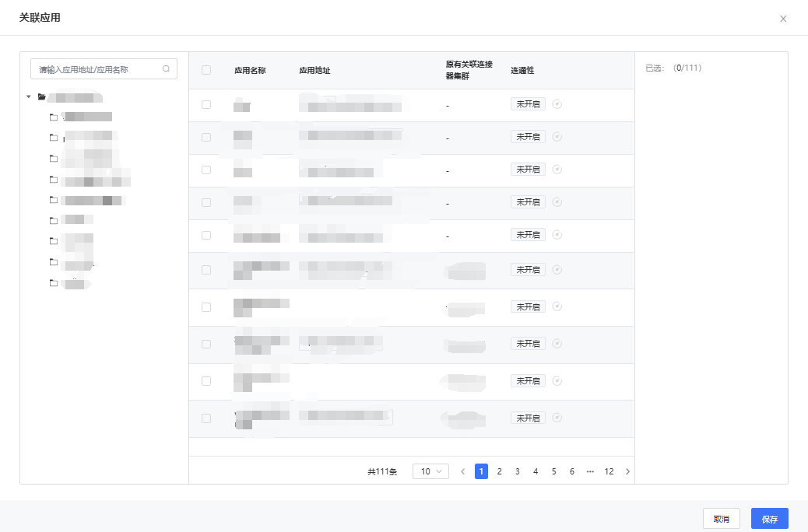Click the 取消 button

coord(721,519)
